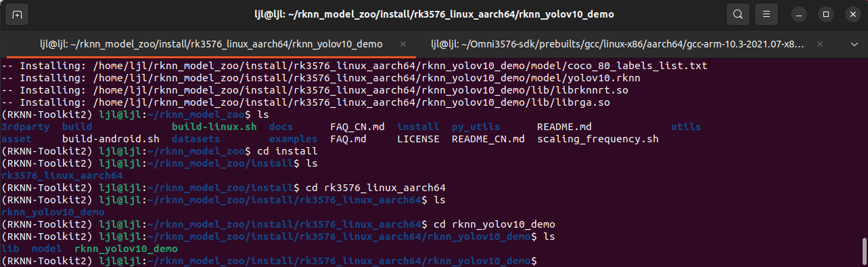Image resolution: width=868 pixels, height=267 pixels.
Task: Maximize the terminal window
Action: click(825, 14)
